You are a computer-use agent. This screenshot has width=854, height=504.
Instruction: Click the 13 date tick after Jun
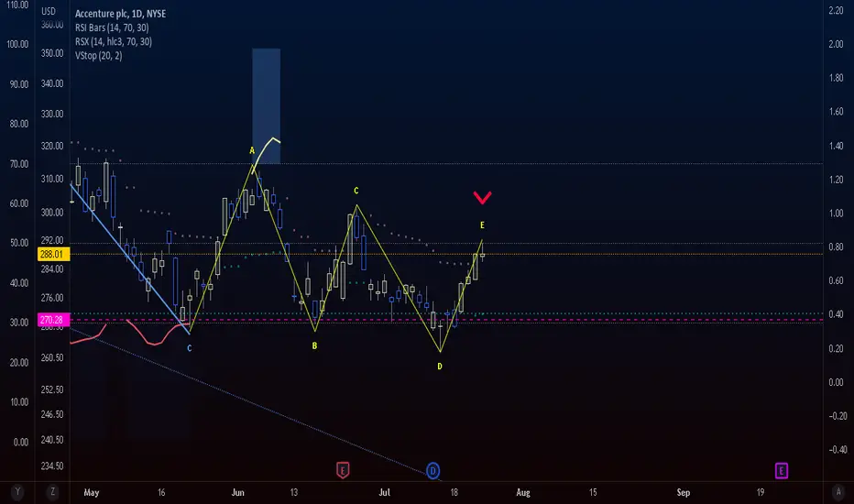point(293,493)
